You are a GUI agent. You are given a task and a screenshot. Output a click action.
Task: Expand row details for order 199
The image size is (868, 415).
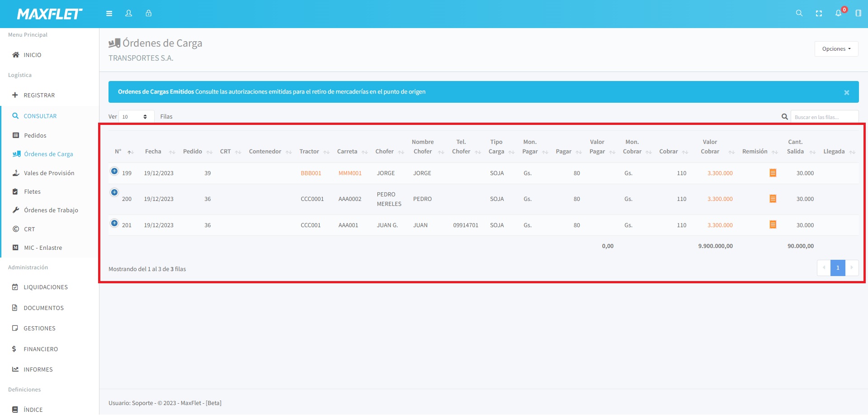pyautogui.click(x=114, y=172)
